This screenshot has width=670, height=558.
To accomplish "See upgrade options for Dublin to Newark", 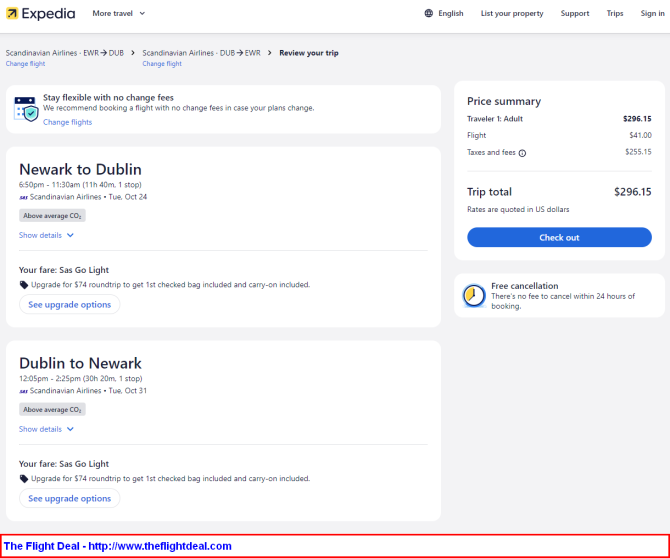I will [69, 498].
